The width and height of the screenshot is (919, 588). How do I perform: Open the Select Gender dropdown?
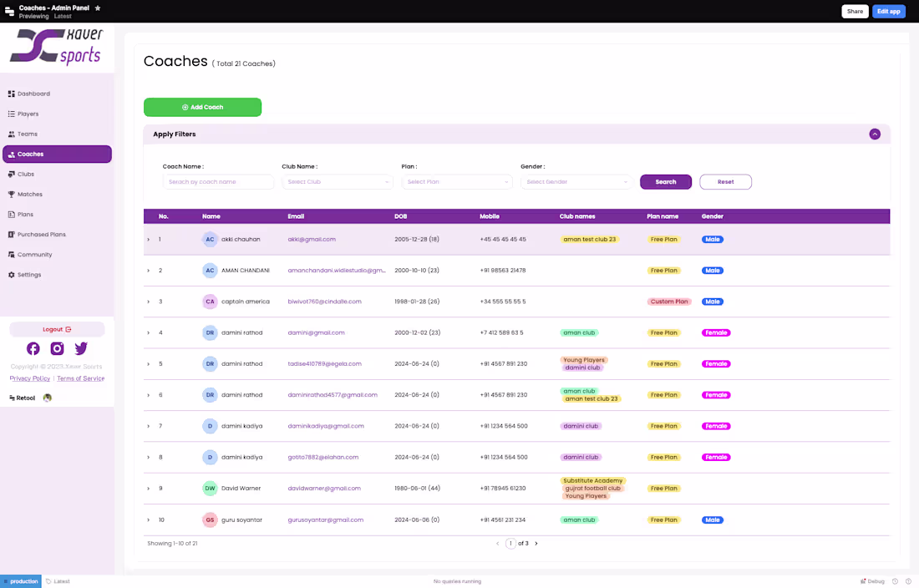[576, 181]
